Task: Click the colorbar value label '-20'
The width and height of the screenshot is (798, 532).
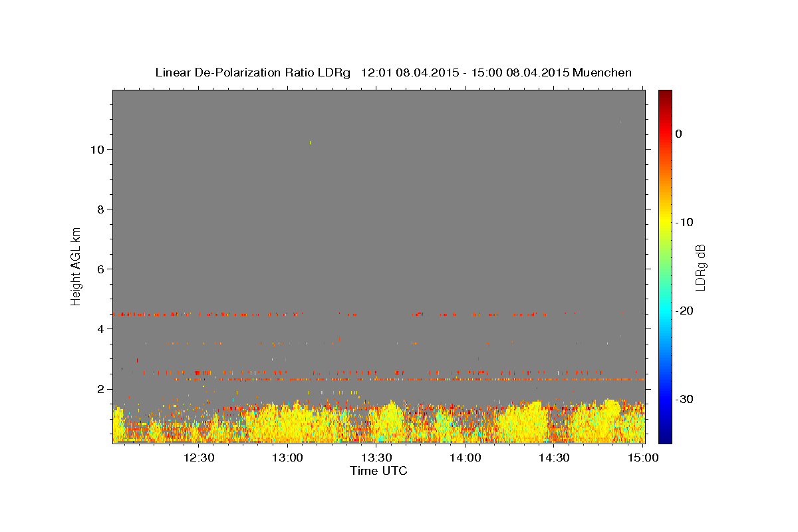Action: (x=685, y=311)
